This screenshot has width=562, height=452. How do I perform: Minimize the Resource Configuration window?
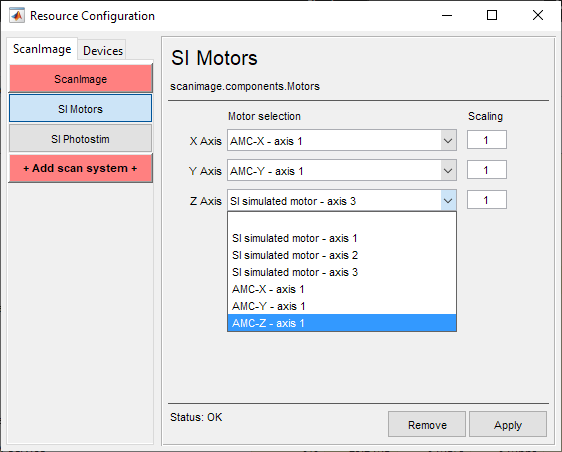click(x=447, y=15)
